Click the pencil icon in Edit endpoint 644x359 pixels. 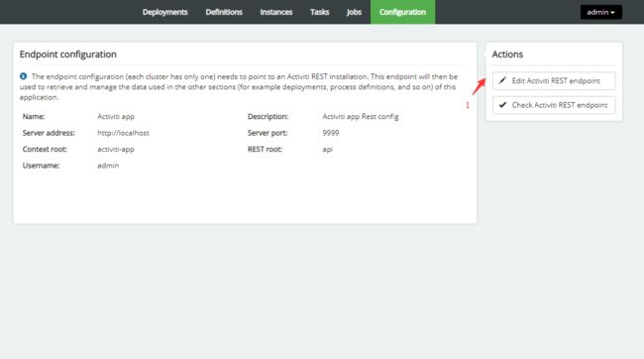click(502, 80)
